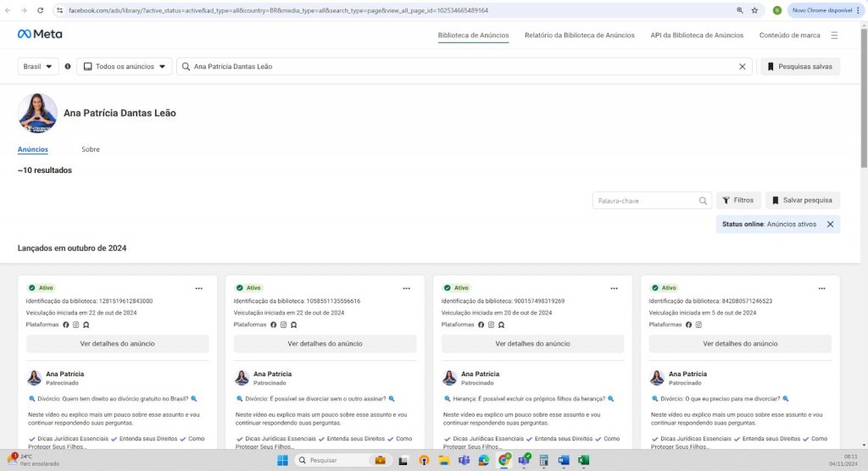Bookmark this page with the star icon
This screenshot has height=471, width=868.
click(x=754, y=10)
